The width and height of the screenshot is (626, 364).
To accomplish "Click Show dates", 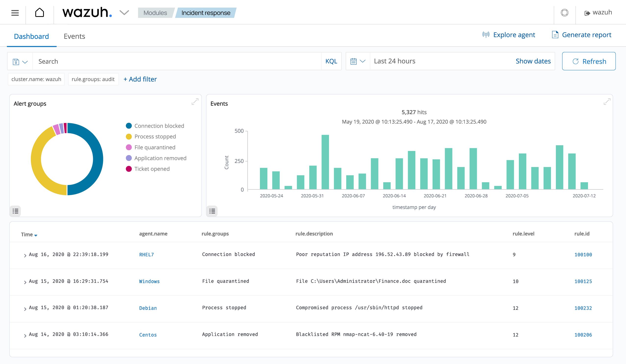I will 533,61.
